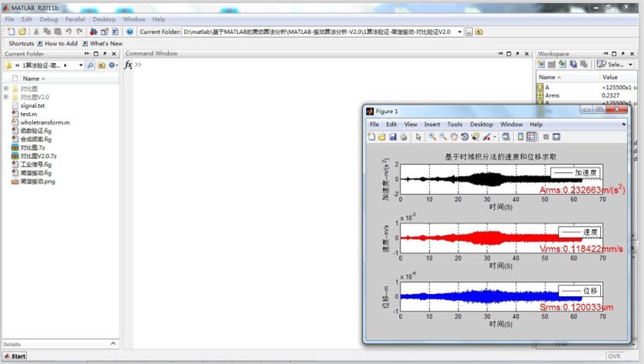Image resolution: width=644 pixels, height=364 pixels.
Task: Activate Brush data tool in Figure 1
Action: 487,137
